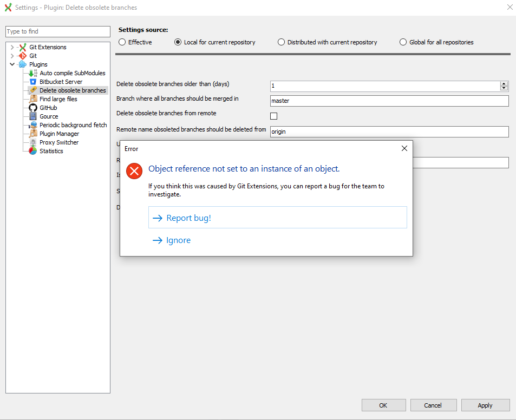
Task: Collapse the Plugins tree node
Action: [x=12, y=64]
